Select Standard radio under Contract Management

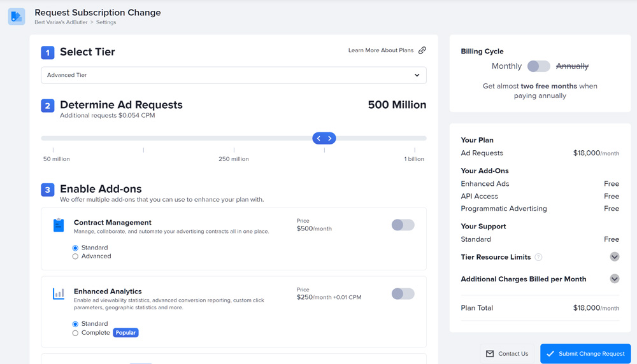[x=75, y=248]
